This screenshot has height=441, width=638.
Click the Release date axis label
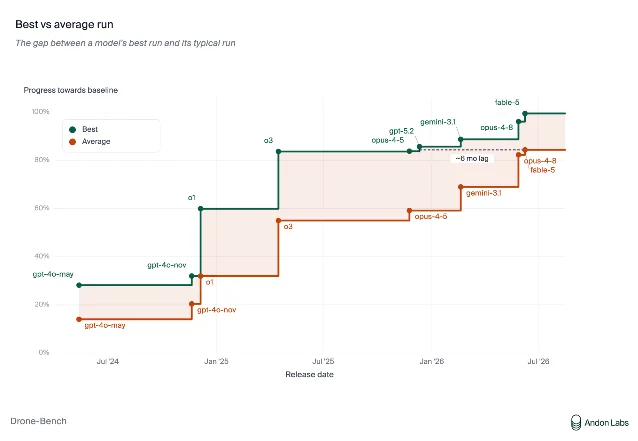[309, 374]
